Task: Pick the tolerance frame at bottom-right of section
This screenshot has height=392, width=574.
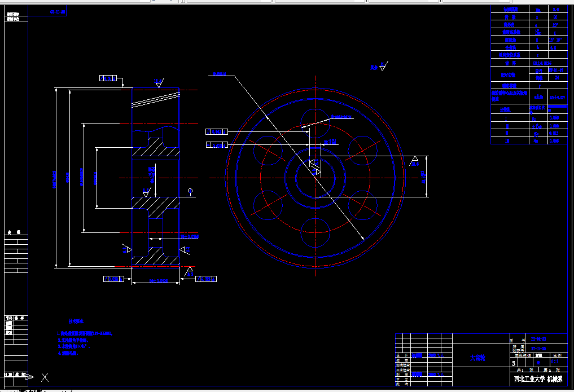Action: 206,279
